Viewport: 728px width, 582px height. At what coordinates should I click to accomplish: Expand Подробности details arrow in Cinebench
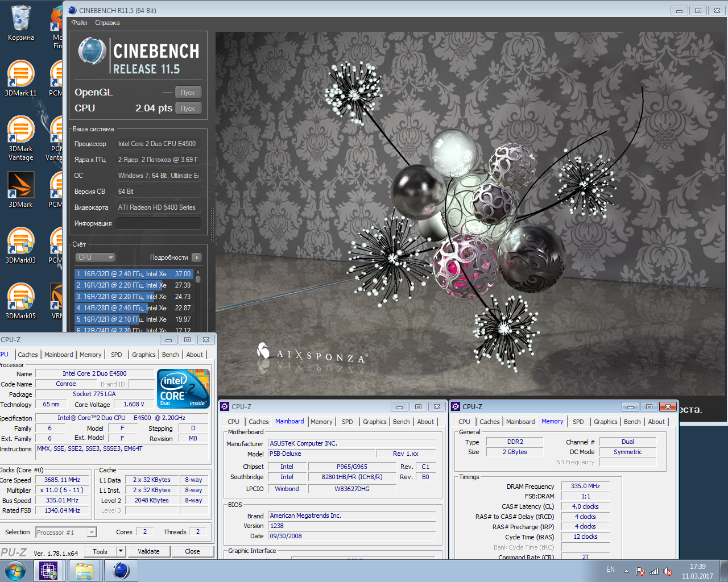click(197, 257)
